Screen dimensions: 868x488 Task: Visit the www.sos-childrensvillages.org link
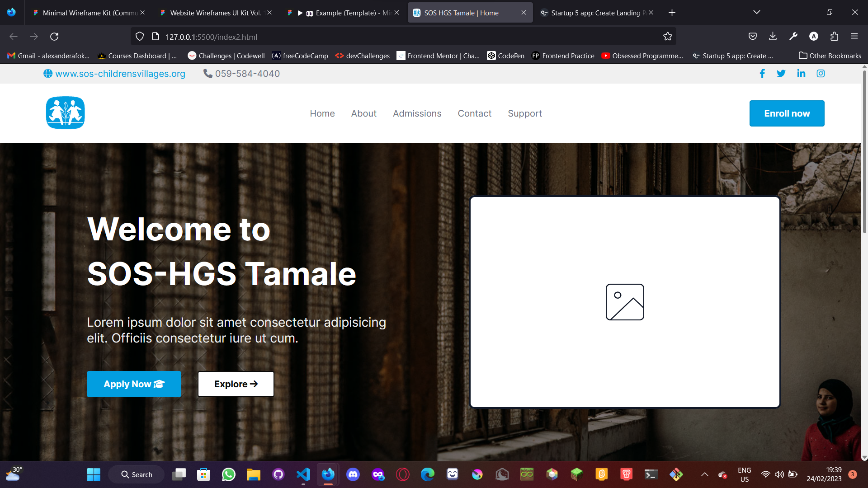[x=120, y=74]
